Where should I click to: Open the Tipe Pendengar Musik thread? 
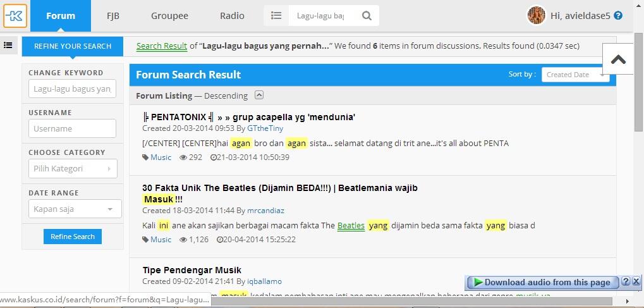(x=191, y=270)
